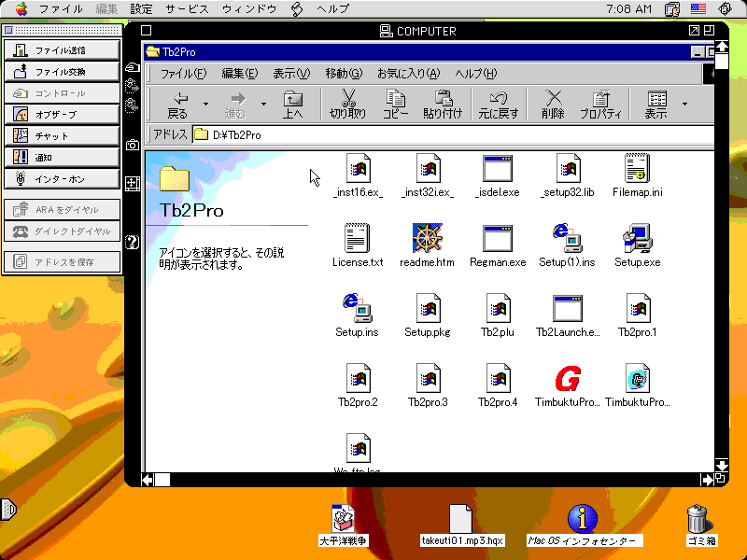Open the ヘルプ(H) menu in Tb2Pro window
This screenshot has width=747, height=560.
(475, 74)
